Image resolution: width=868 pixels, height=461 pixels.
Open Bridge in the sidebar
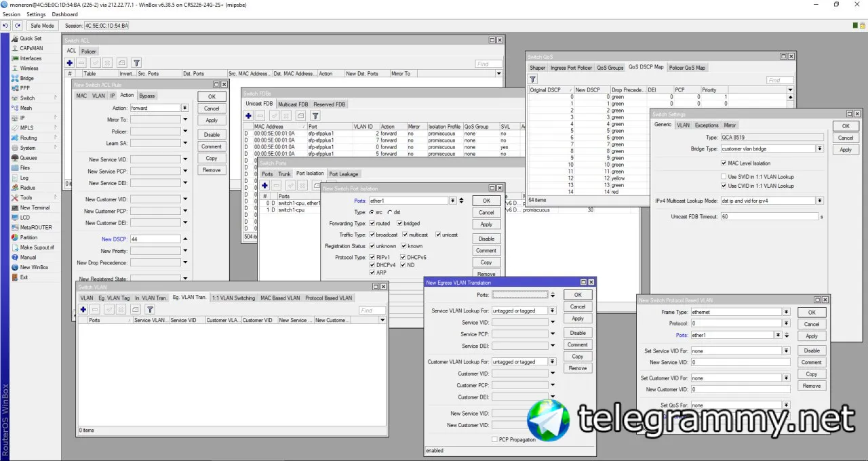click(26, 78)
